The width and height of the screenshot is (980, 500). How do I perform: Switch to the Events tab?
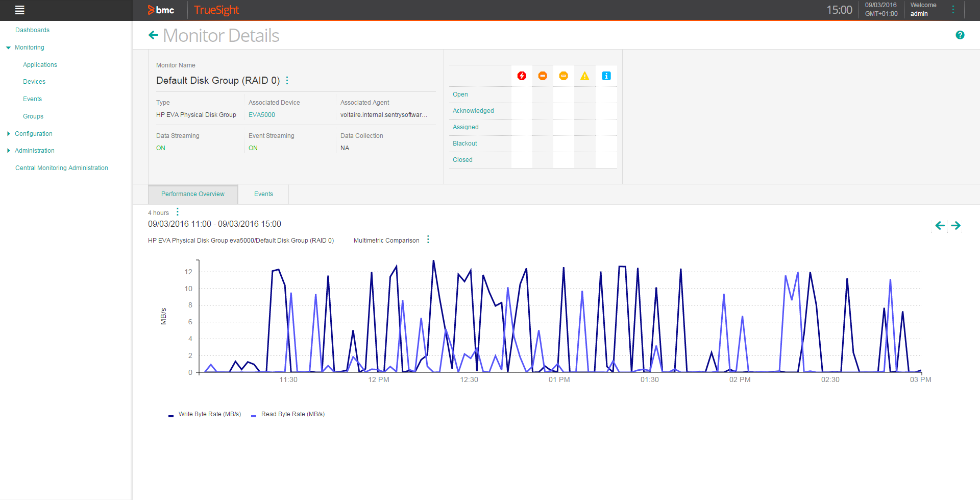click(263, 194)
